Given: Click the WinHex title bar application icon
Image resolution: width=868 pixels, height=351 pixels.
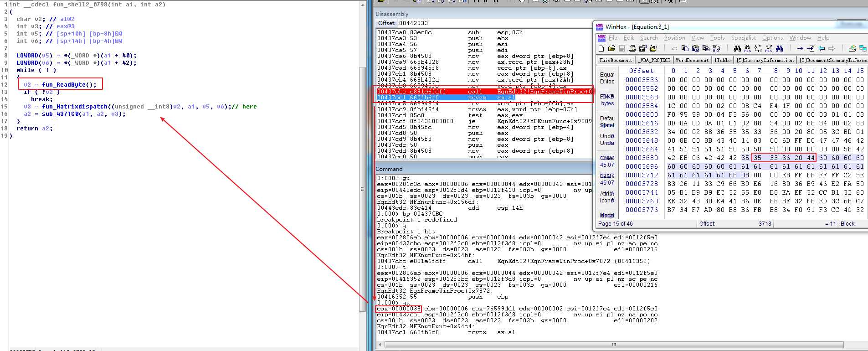Looking at the screenshot, I should pyautogui.click(x=600, y=27).
